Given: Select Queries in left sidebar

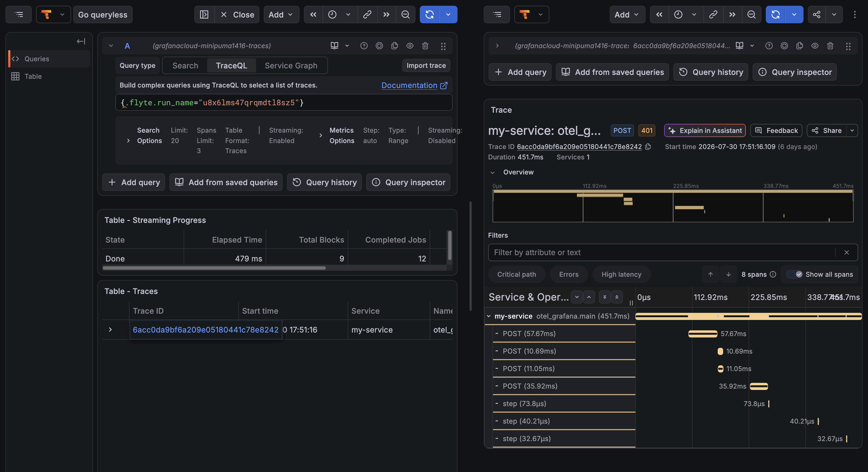Looking at the screenshot, I should tap(49, 59).
